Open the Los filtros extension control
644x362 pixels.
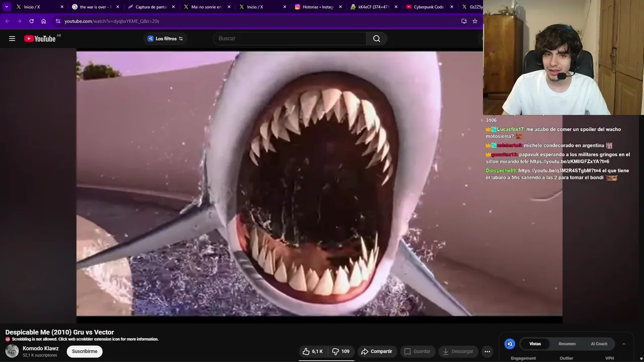[166, 39]
